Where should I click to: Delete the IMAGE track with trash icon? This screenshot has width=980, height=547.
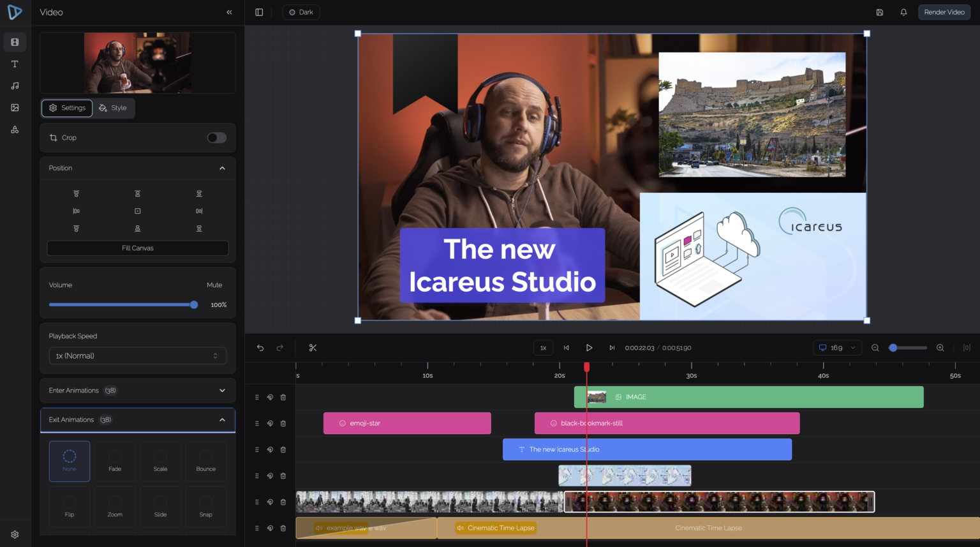[283, 397]
